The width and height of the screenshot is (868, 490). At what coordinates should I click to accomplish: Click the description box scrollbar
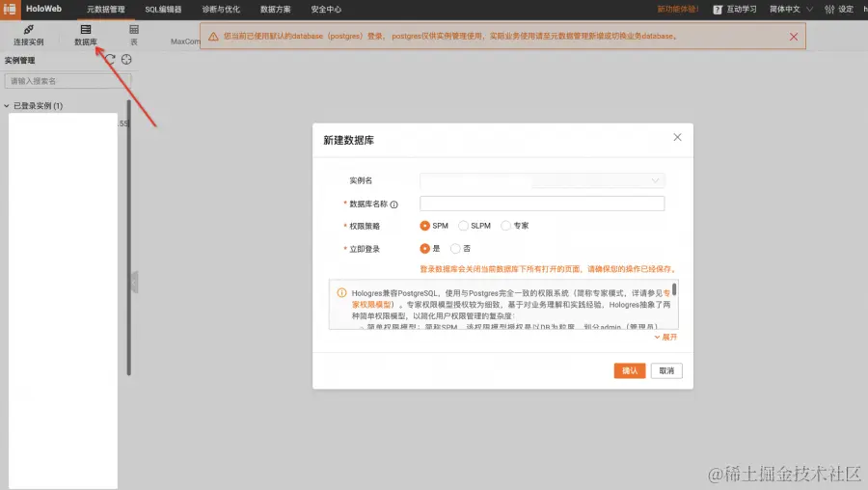click(674, 288)
